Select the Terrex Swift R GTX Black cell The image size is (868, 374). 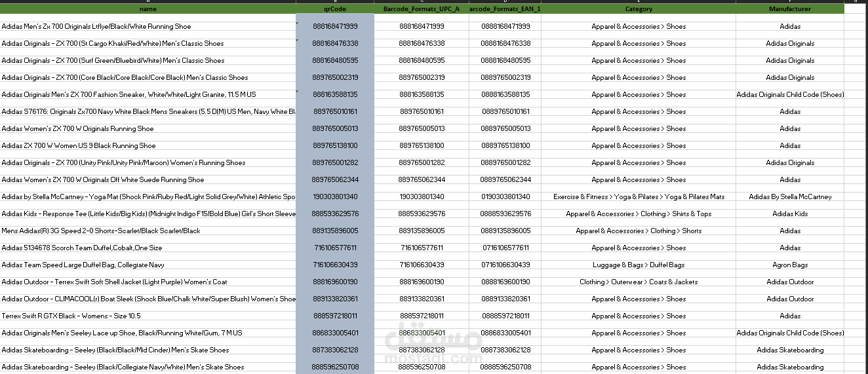tap(148, 316)
